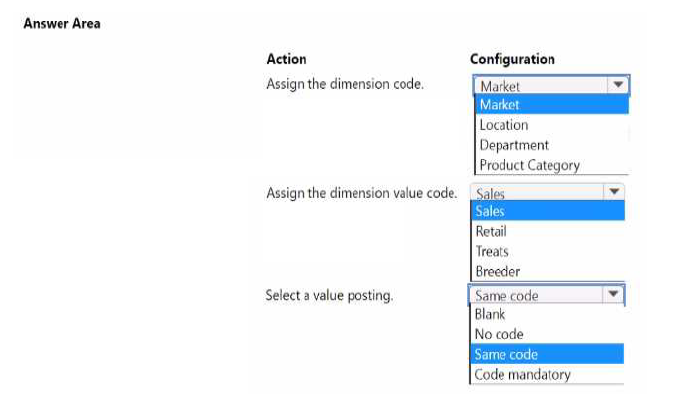Pick Code mandatory value posting option

547,374
